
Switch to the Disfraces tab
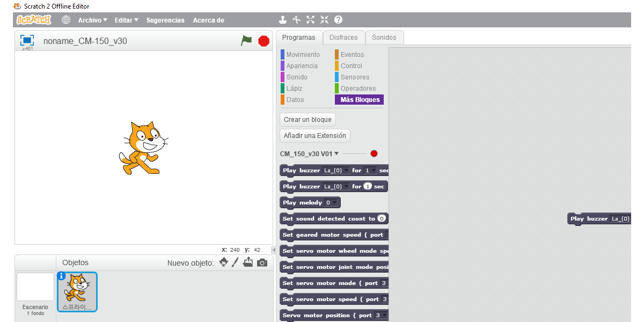pyautogui.click(x=344, y=38)
